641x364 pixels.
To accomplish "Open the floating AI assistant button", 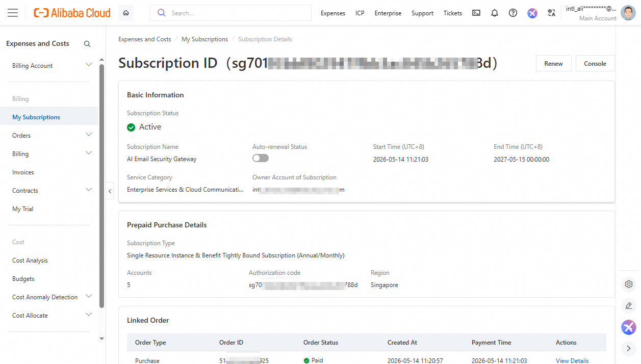I will coord(629,327).
